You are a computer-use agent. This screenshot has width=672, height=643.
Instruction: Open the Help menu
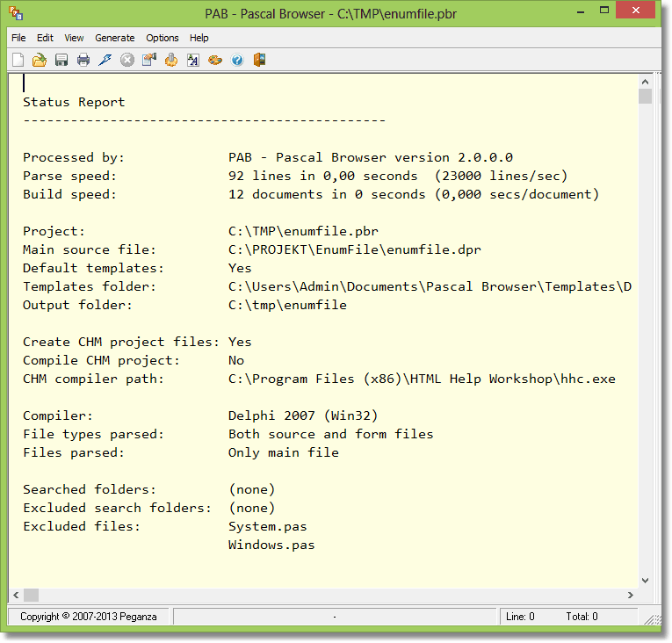coord(199,38)
